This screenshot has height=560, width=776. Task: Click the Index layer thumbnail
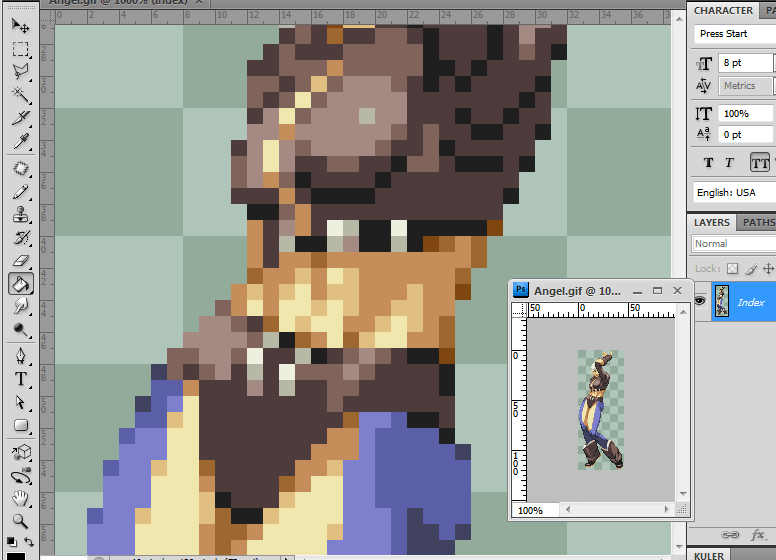tap(722, 301)
